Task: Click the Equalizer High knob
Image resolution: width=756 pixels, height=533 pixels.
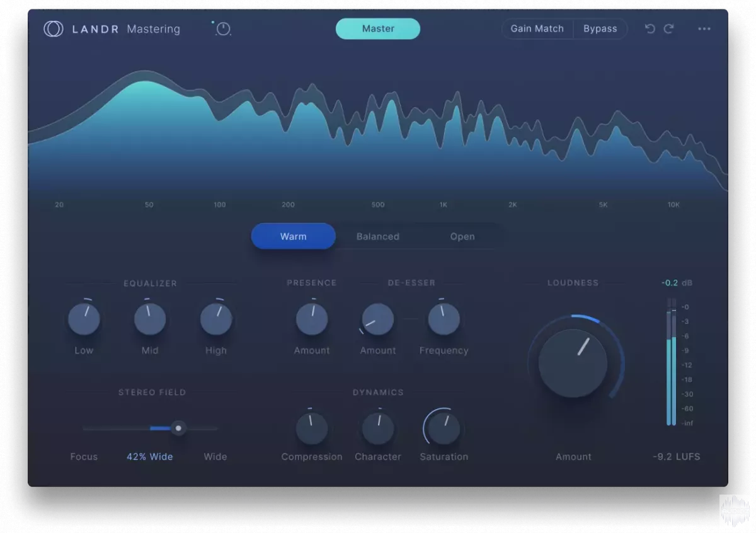Action: tap(216, 319)
